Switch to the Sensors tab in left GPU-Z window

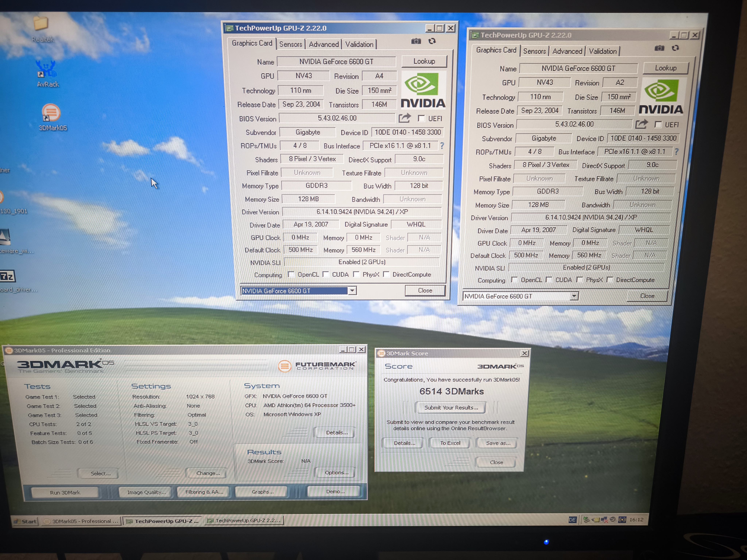point(290,44)
